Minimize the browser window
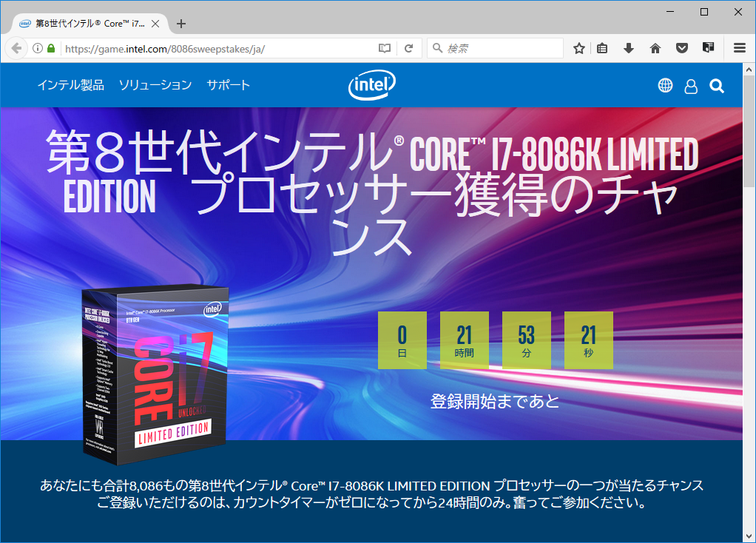 tap(670, 12)
